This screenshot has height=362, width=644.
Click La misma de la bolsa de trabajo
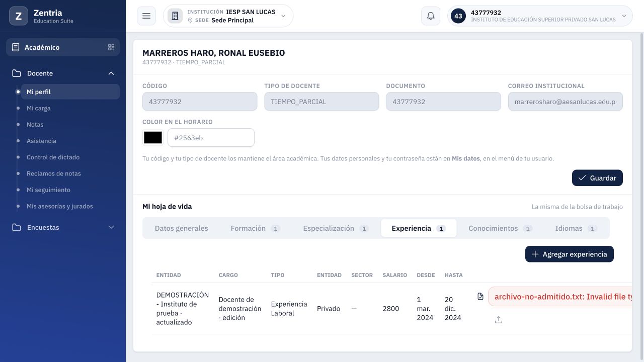[577, 207]
